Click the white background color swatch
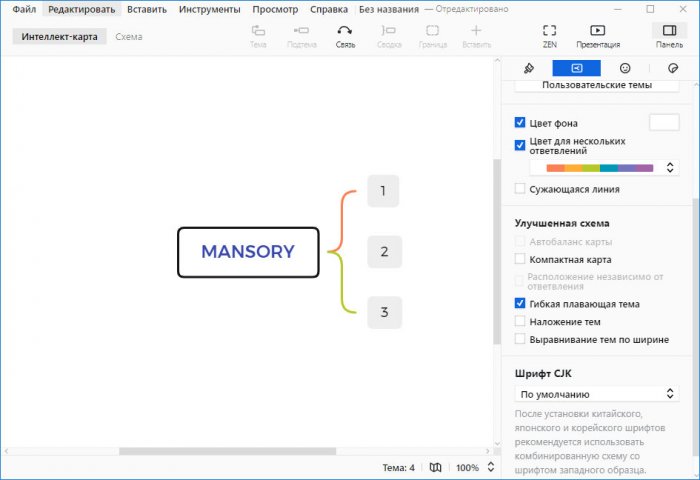700x480 pixels. coord(664,122)
